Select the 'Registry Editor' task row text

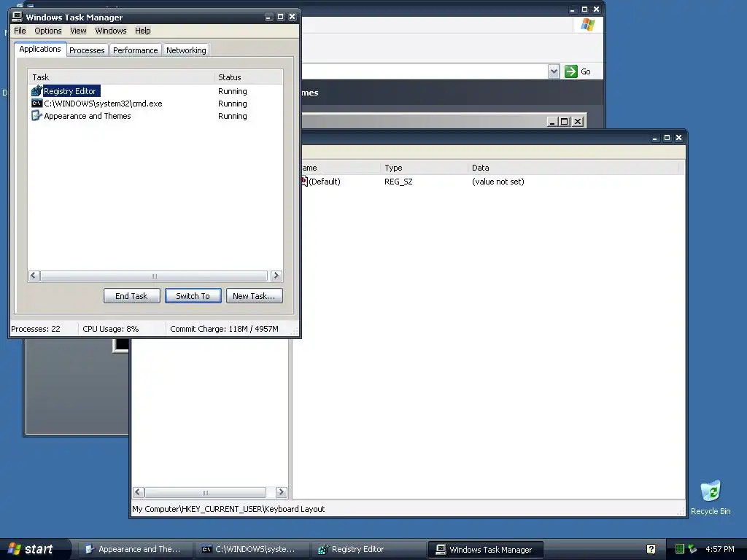tap(70, 91)
